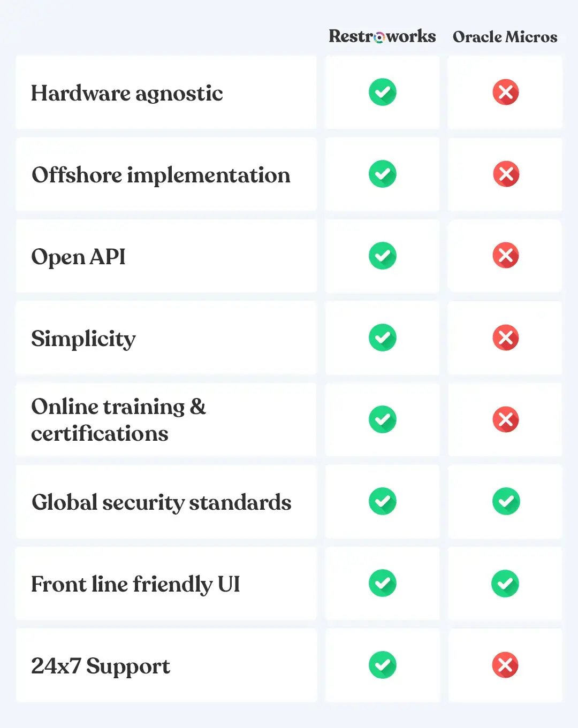Click Restroworks check for Offshore implementation
Image resolution: width=578 pixels, height=728 pixels.
(382, 174)
